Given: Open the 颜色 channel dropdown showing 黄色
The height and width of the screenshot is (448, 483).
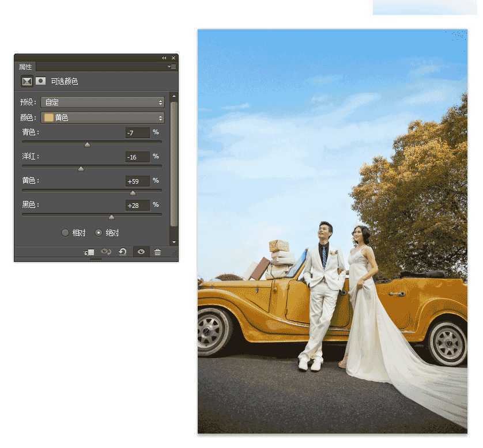Looking at the screenshot, I should pyautogui.click(x=103, y=117).
